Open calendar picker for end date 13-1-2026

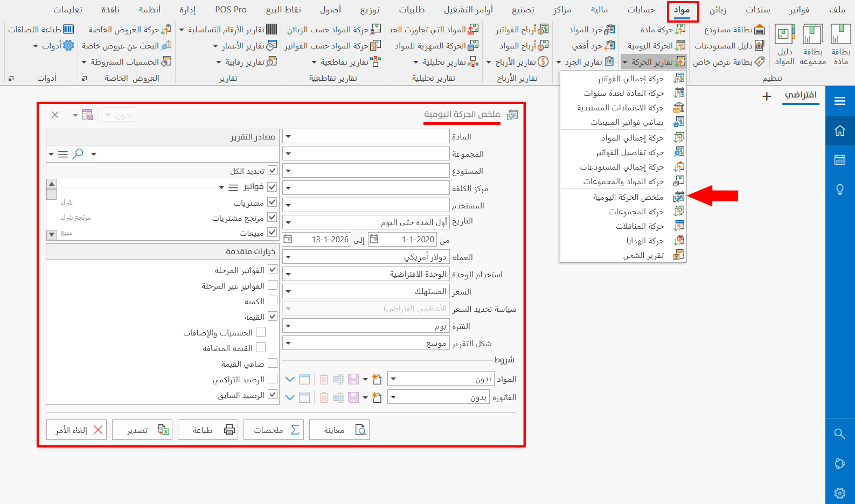click(288, 239)
